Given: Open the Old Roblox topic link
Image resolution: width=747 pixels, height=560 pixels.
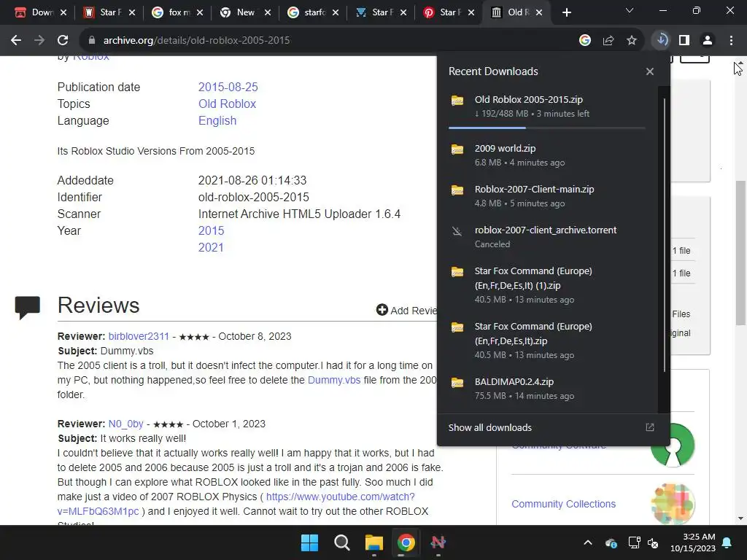Looking at the screenshot, I should 228,104.
